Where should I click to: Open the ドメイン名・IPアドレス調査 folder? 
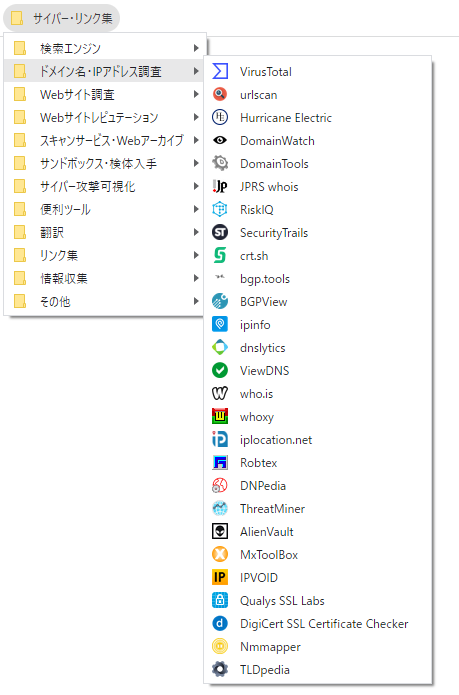(x=105, y=71)
